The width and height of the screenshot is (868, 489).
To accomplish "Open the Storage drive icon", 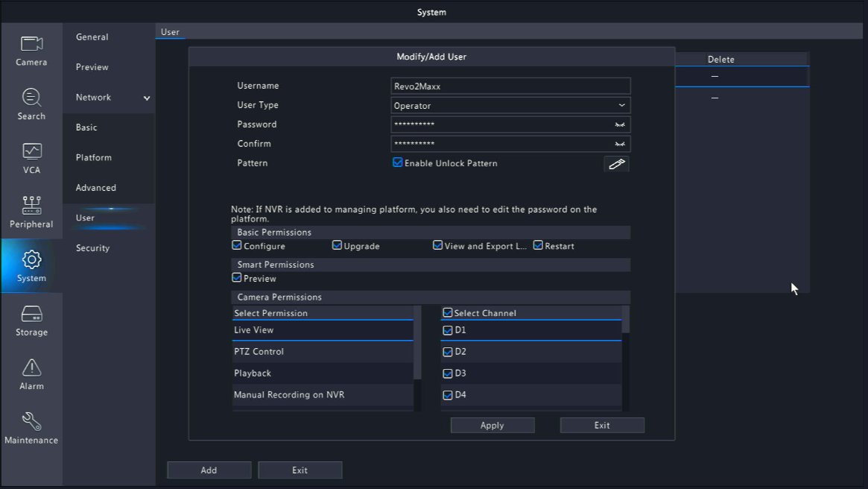I will click(x=31, y=314).
